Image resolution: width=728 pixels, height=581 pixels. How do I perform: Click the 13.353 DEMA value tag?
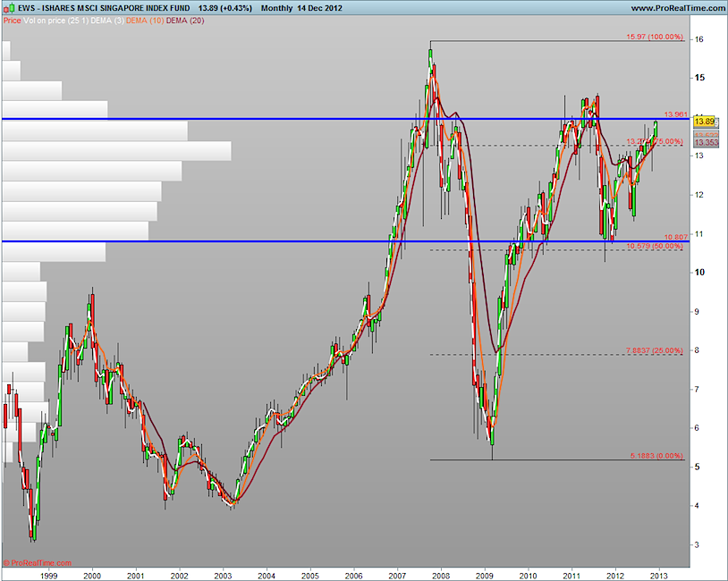pos(707,142)
